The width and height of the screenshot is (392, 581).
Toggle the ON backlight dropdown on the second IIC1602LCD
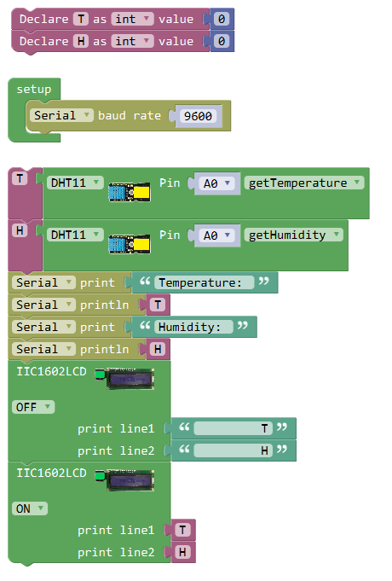tap(30, 508)
